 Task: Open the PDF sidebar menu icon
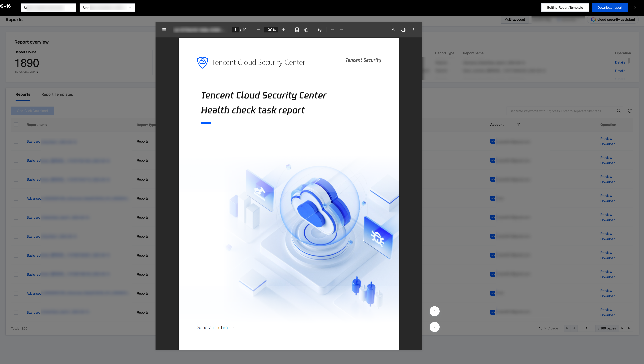pyautogui.click(x=164, y=30)
